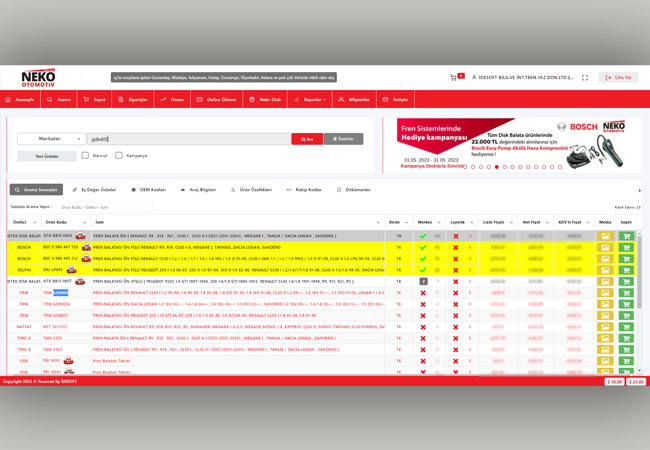The image size is (650, 450).
Task: View media for NTX BB13 0807
Action: point(605,281)
